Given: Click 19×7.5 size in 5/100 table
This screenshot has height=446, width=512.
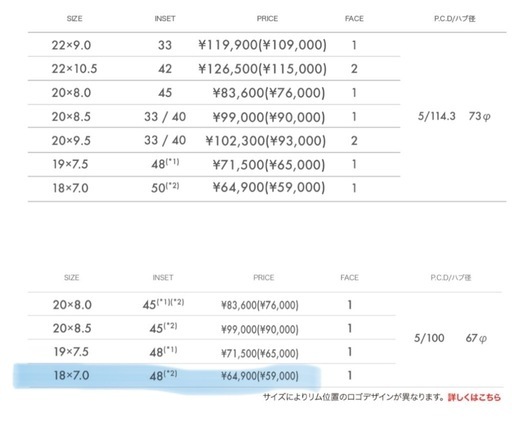Looking at the screenshot, I should [x=71, y=352].
